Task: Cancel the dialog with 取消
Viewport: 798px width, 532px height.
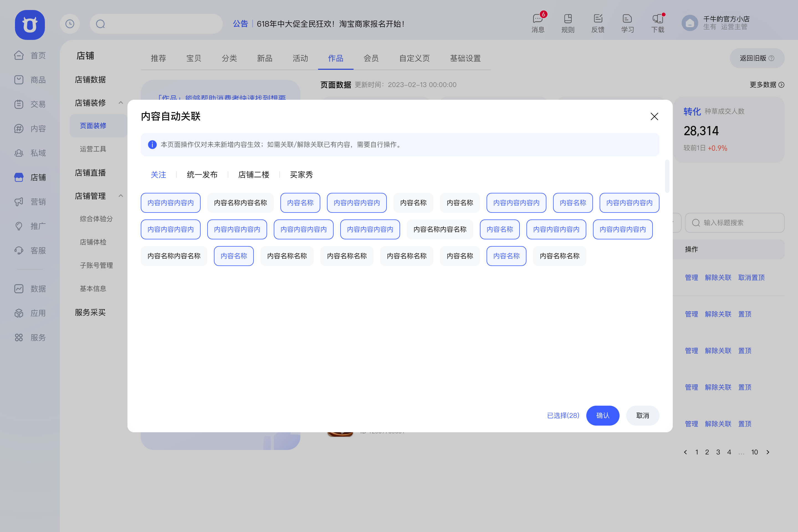Action: tap(643, 416)
